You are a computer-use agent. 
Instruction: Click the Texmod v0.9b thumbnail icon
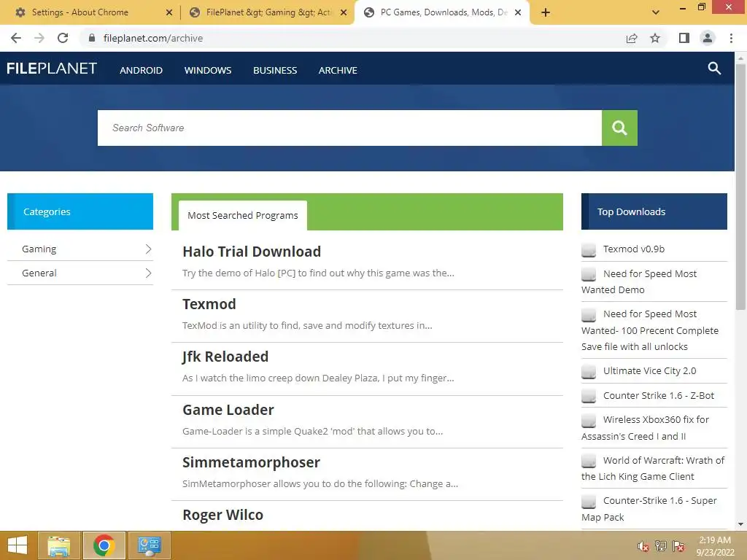589,249
